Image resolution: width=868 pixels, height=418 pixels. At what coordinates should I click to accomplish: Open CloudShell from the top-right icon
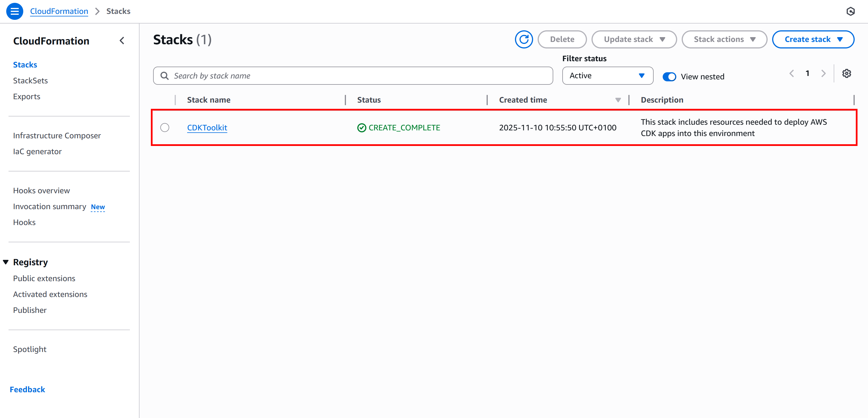coord(850,11)
